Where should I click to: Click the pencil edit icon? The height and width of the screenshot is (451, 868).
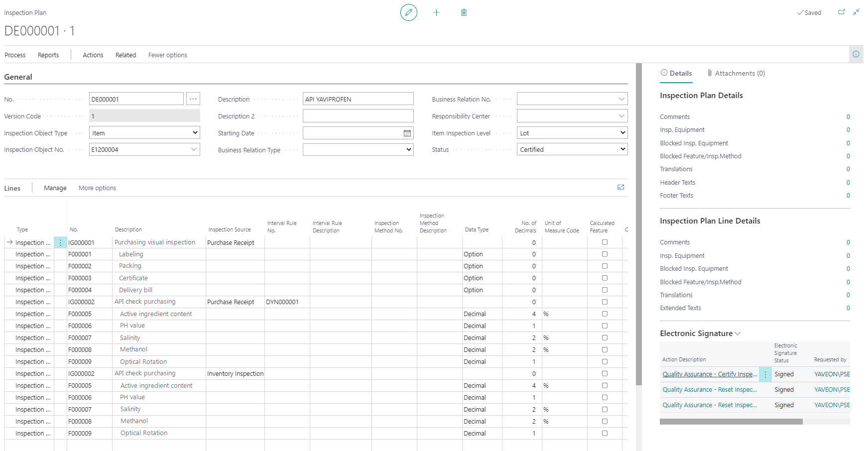[408, 12]
